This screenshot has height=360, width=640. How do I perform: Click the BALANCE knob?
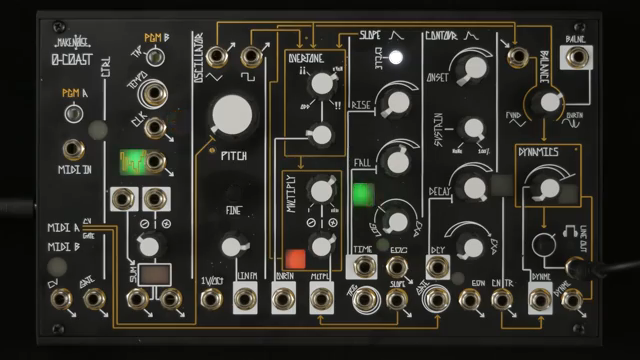(x=549, y=102)
